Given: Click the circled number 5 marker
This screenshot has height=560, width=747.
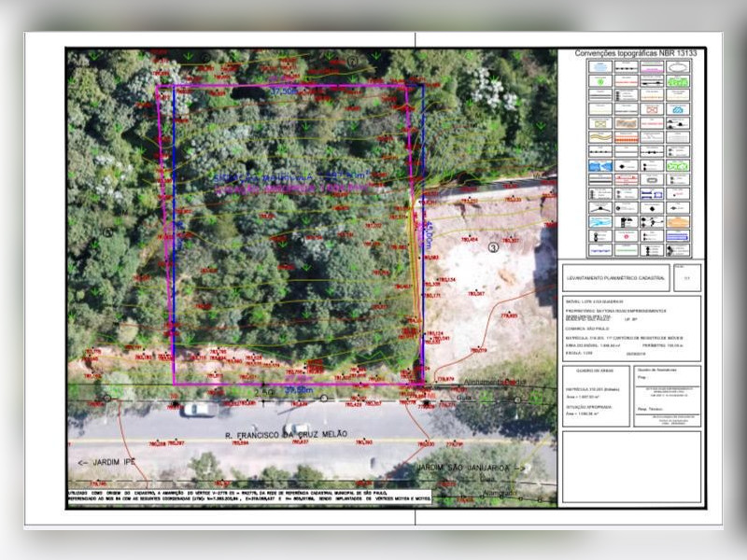Looking at the screenshot, I should pos(107,232).
